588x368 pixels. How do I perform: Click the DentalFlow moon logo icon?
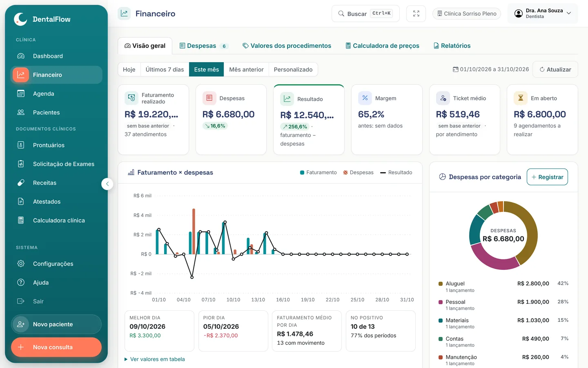20,19
